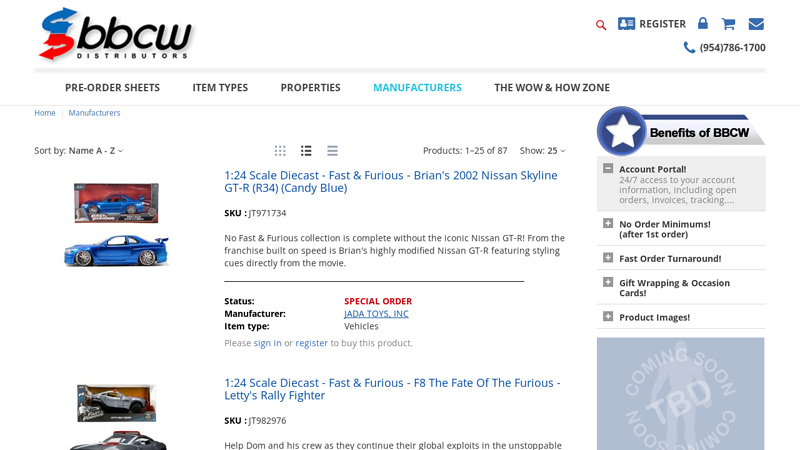Click the phone handset icon
This screenshot has height=450, width=800.
689,47
